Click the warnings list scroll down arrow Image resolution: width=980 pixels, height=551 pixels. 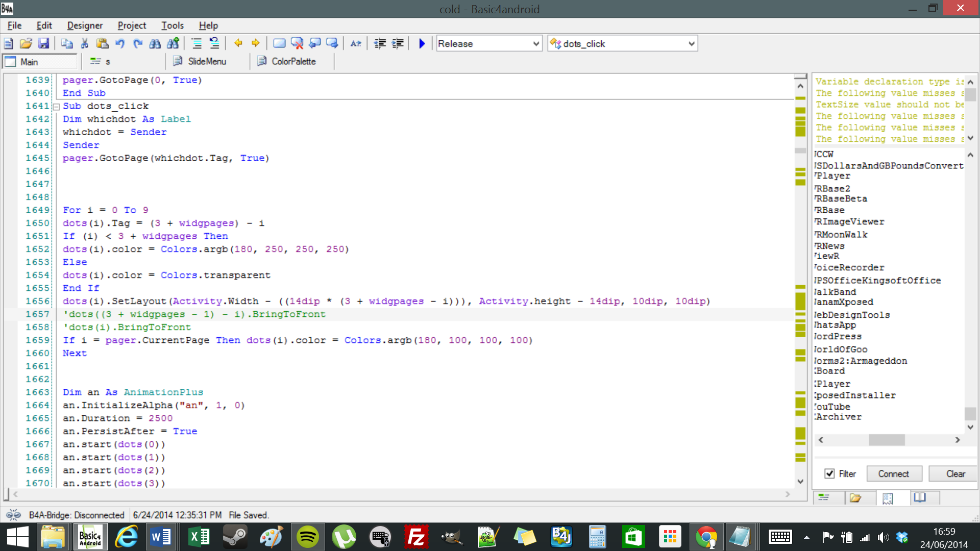tap(970, 138)
